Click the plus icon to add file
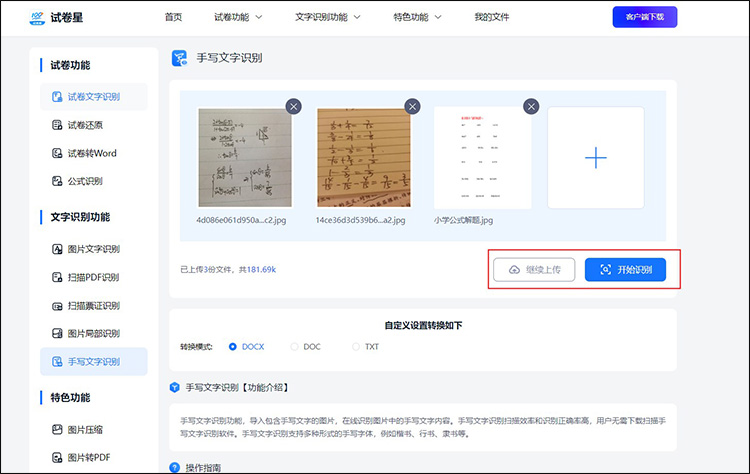Viewport: 750px width, 474px height. coord(596,158)
